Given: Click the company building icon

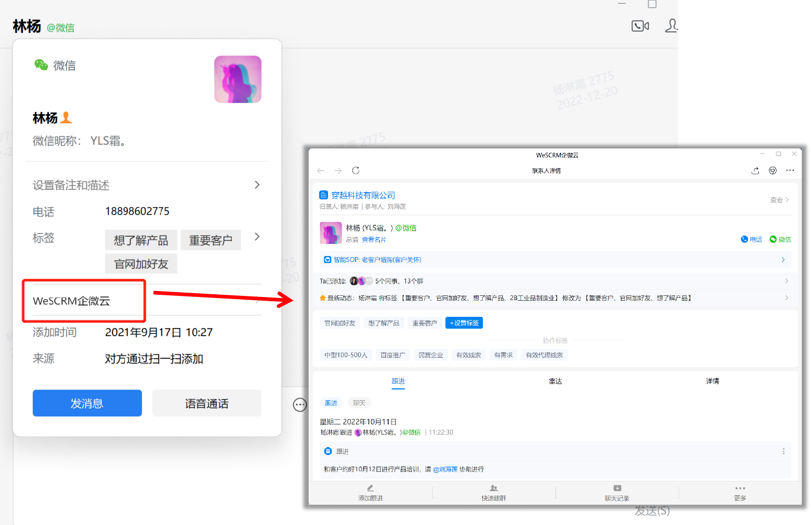Looking at the screenshot, I should [324, 195].
